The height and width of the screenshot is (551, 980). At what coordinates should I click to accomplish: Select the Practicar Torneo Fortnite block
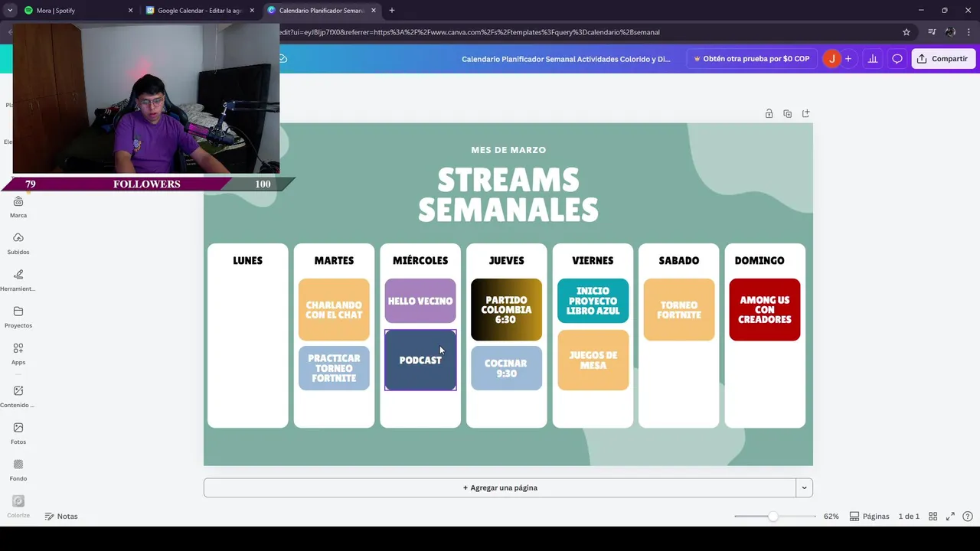(x=334, y=368)
